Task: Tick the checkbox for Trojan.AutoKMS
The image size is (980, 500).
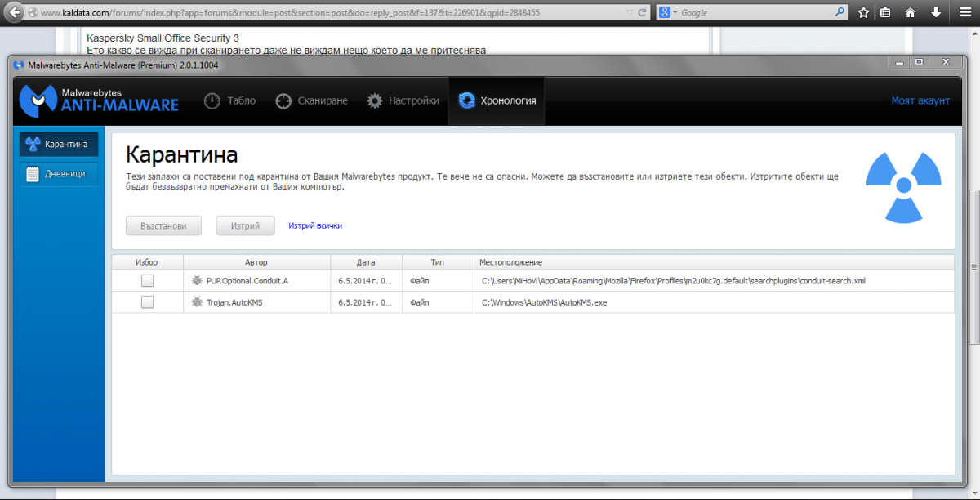Action: 147,302
